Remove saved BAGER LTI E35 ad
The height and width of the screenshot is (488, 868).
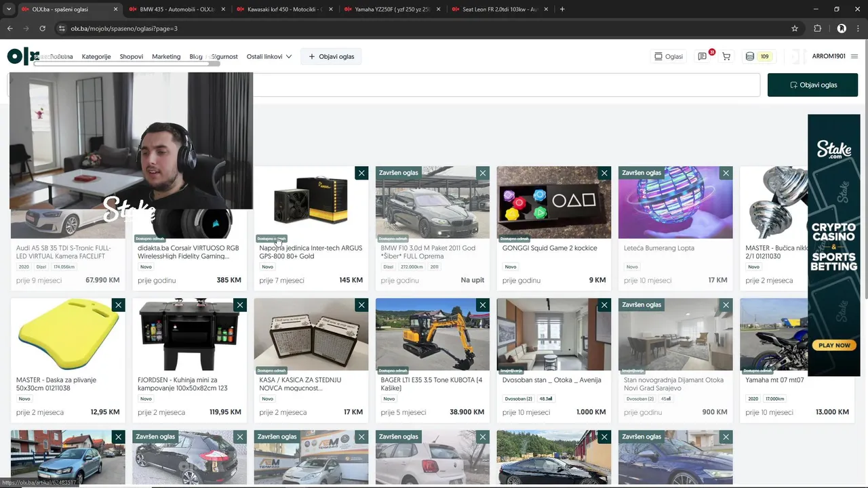[x=483, y=306]
